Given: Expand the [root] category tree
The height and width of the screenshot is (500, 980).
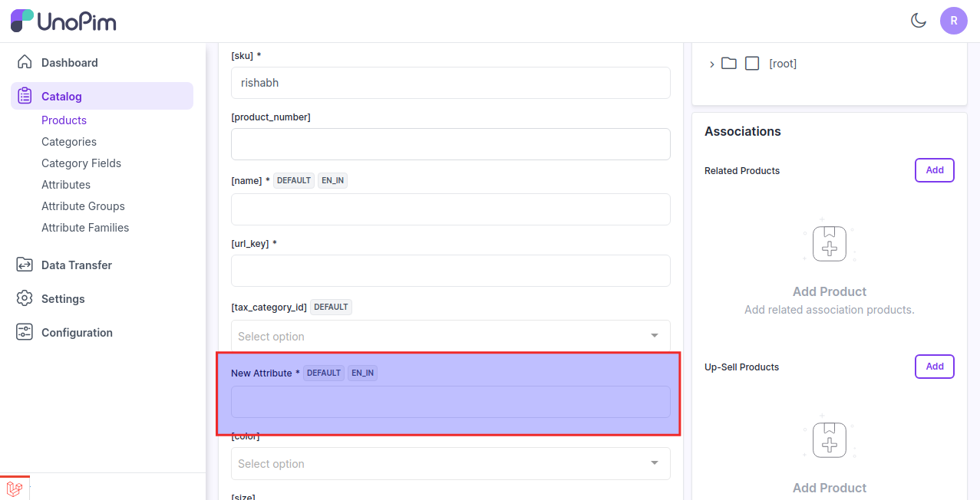Looking at the screenshot, I should tap(711, 64).
